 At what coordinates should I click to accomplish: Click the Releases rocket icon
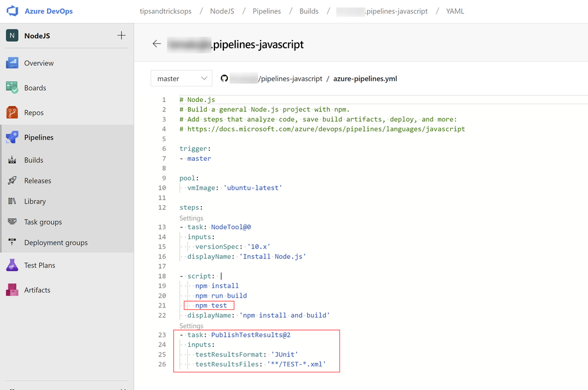point(12,181)
